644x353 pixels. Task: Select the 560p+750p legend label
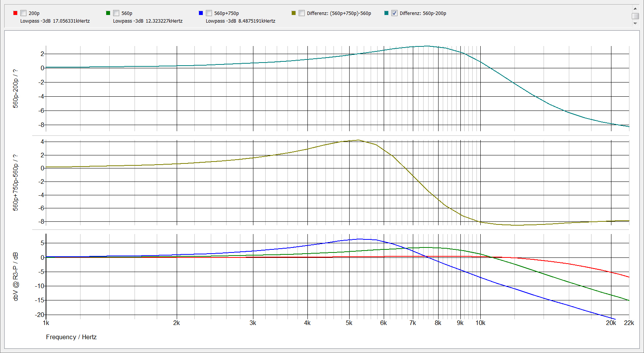tap(227, 13)
